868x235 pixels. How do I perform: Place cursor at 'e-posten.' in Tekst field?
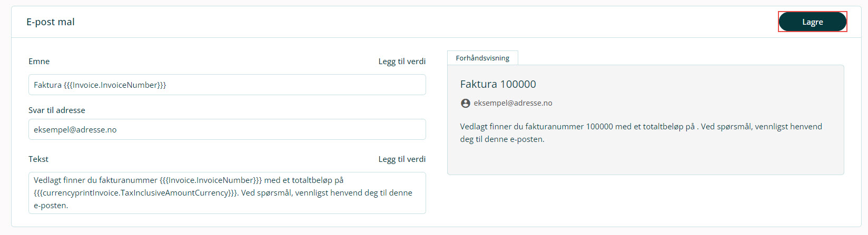[51, 206]
